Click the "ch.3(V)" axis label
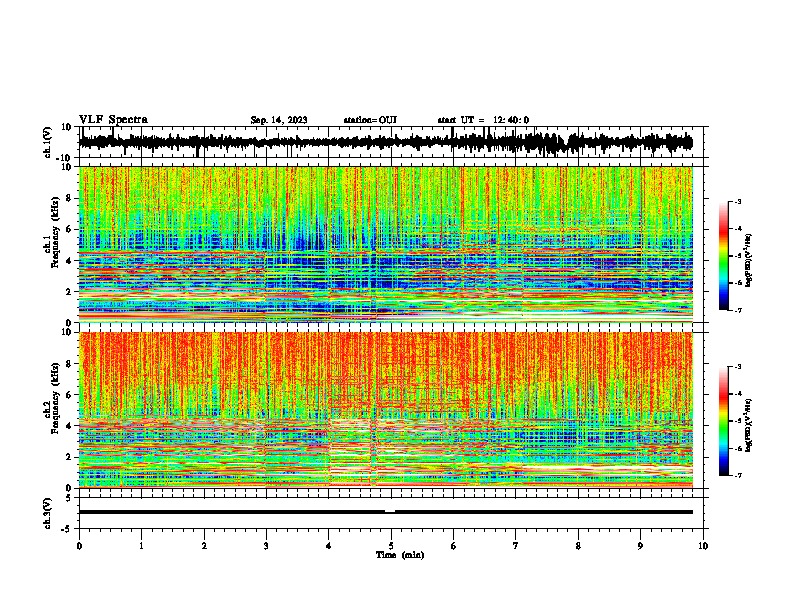The width and height of the screenshot is (792, 612). coord(48,513)
